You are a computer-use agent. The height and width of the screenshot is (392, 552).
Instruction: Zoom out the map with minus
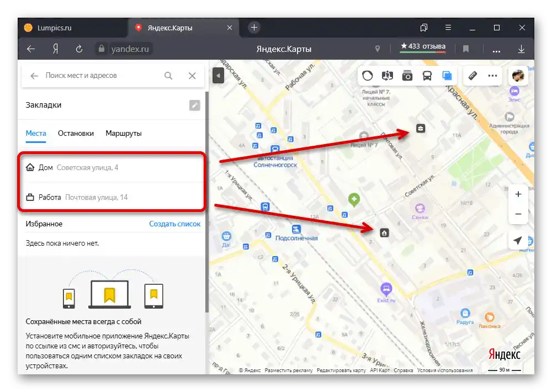(518, 214)
